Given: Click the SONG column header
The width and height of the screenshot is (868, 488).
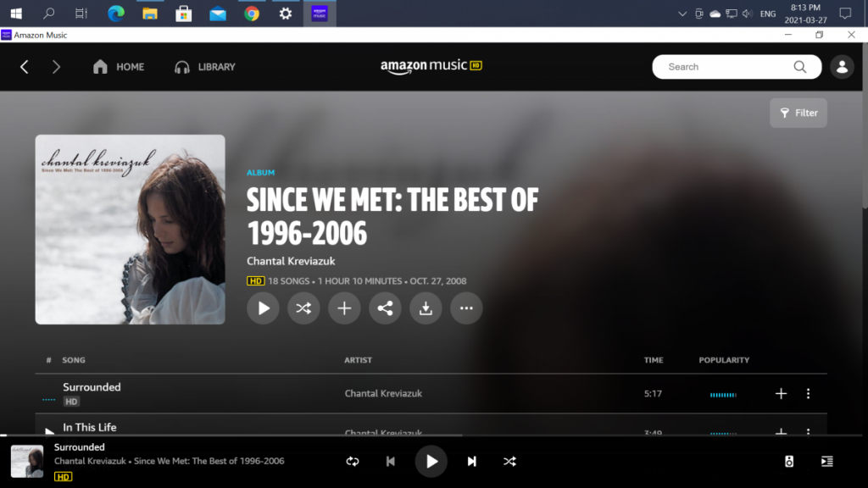Looking at the screenshot, I should click(x=74, y=360).
